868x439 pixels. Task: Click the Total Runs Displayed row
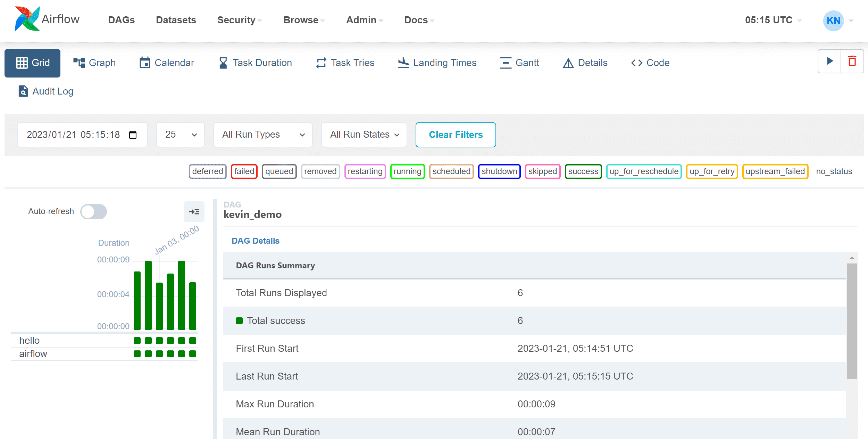(535, 293)
